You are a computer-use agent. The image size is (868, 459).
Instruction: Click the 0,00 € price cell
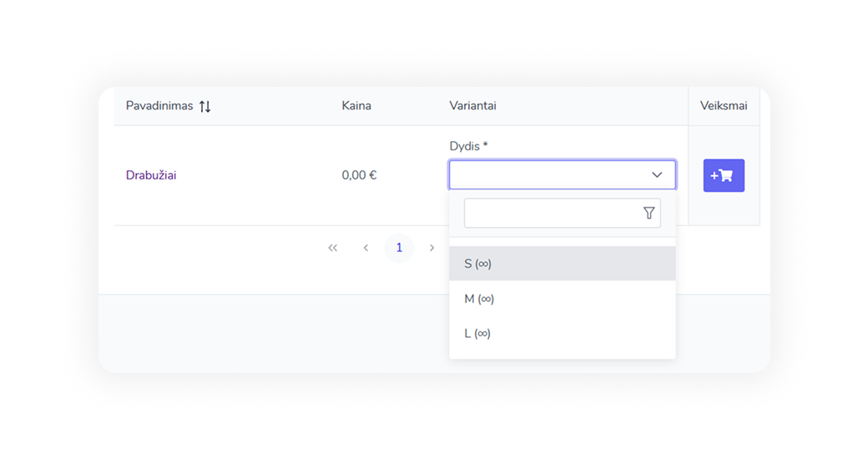[x=359, y=175]
